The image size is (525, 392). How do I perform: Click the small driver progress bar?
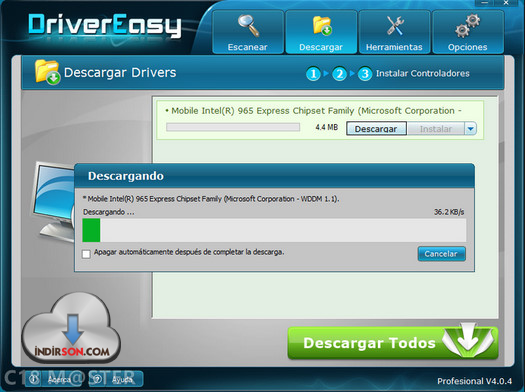(x=233, y=127)
